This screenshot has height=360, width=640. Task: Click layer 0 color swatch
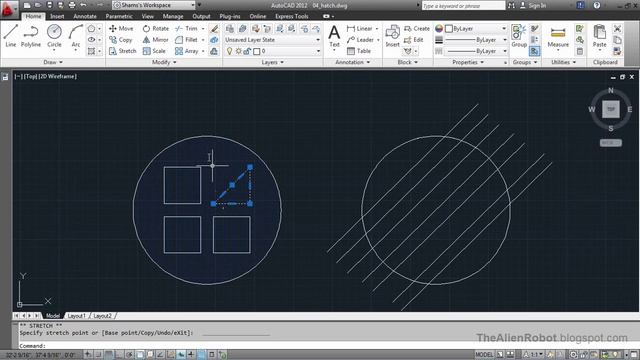pos(257,51)
